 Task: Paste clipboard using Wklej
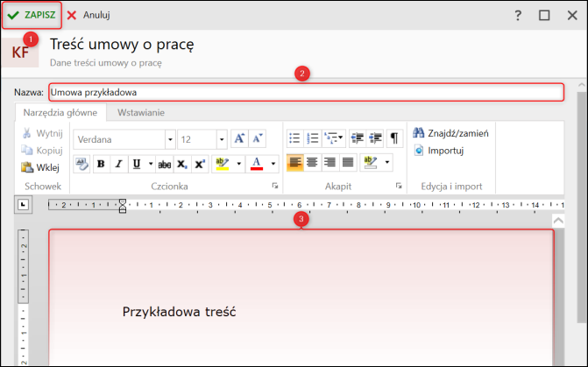tap(40, 167)
